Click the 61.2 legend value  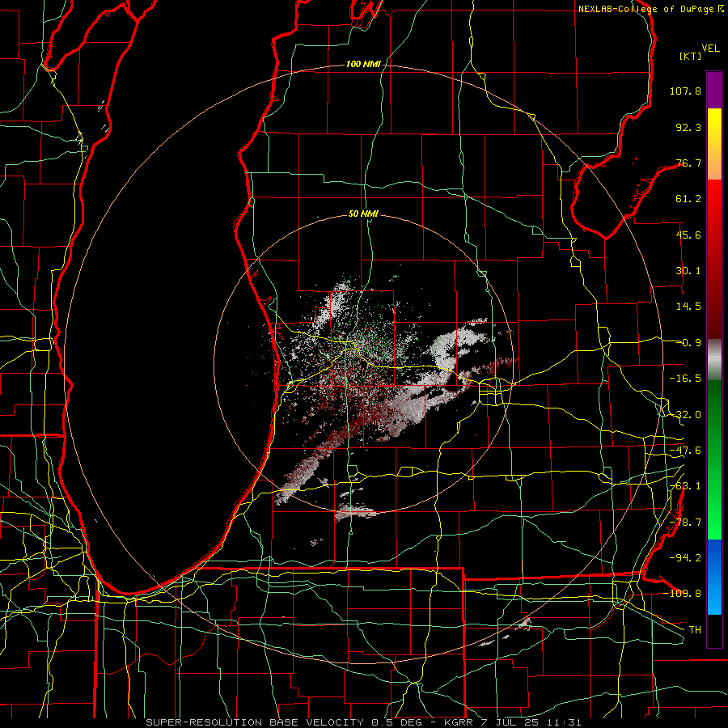point(688,199)
